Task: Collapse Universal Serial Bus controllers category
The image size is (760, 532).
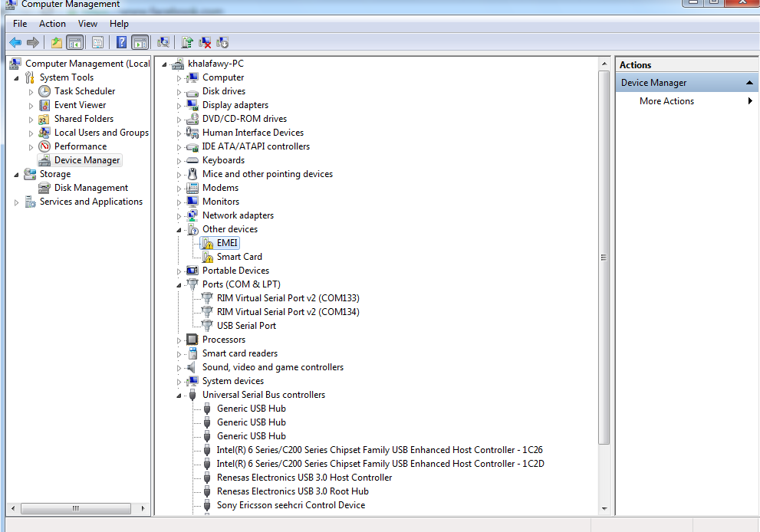Action: click(179, 396)
